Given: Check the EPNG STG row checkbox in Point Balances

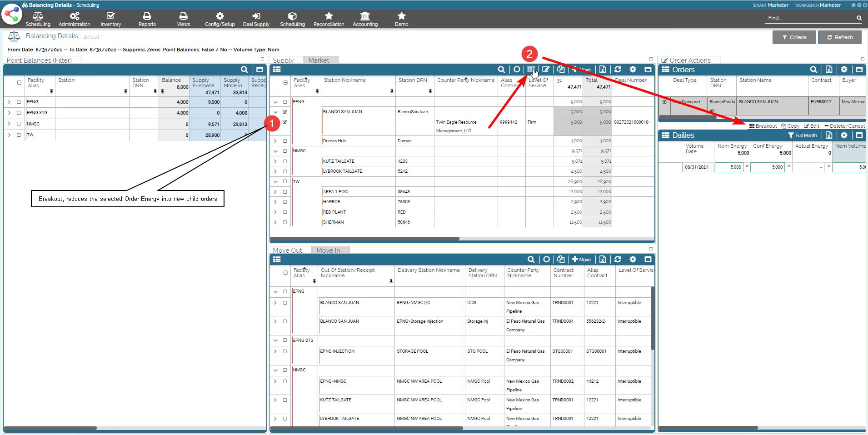Looking at the screenshot, I should [x=19, y=113].
